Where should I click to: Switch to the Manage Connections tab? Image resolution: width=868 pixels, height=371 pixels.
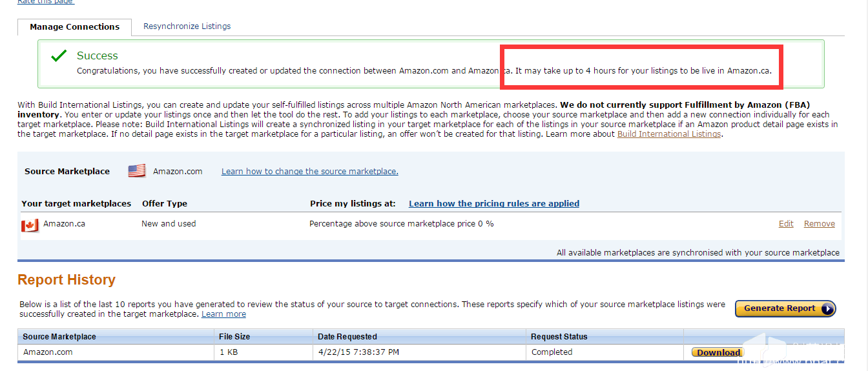pyautogui.click(x=74, y=27)
